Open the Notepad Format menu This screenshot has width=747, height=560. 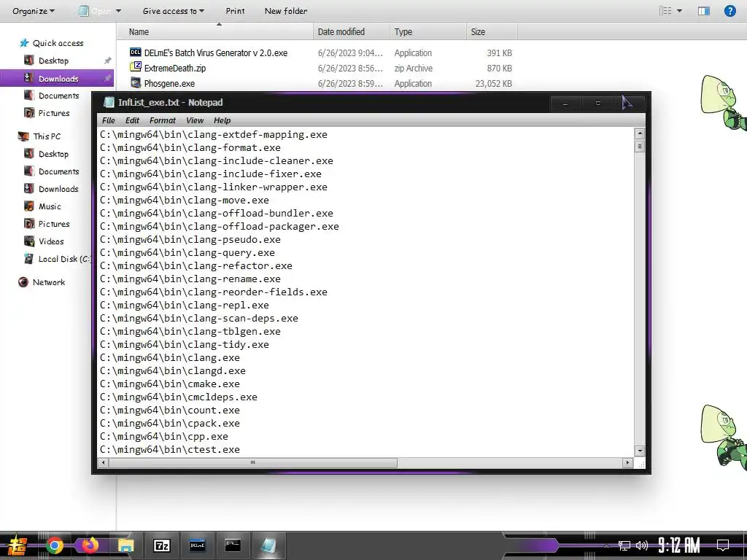point(163,120)
